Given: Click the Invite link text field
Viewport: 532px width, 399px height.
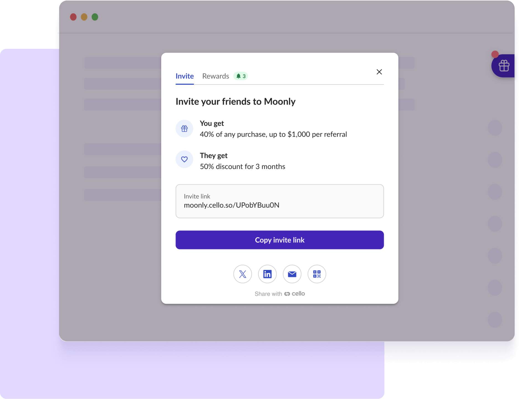Looking at the screenshot, I should pyautogui.click(x=279, y=201).
